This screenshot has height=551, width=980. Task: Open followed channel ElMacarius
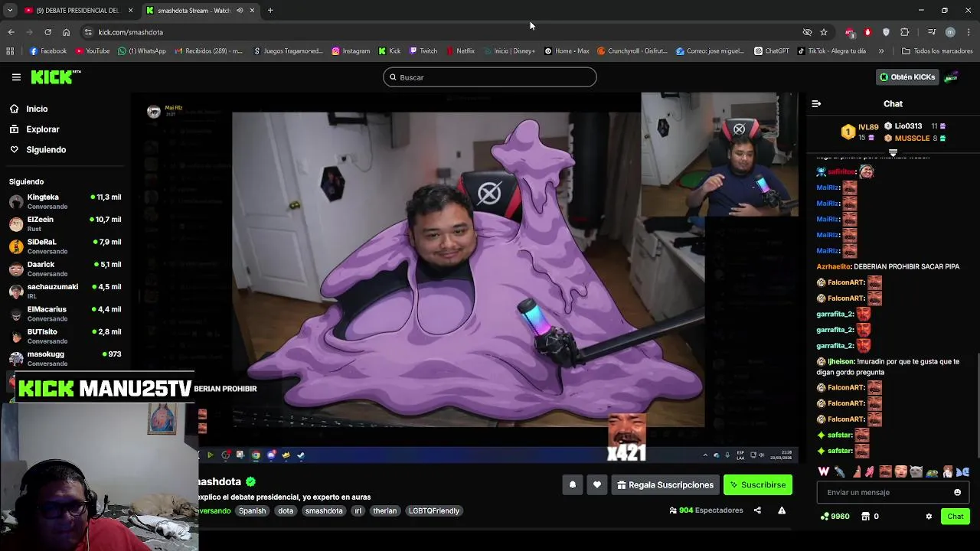(65, 314)
